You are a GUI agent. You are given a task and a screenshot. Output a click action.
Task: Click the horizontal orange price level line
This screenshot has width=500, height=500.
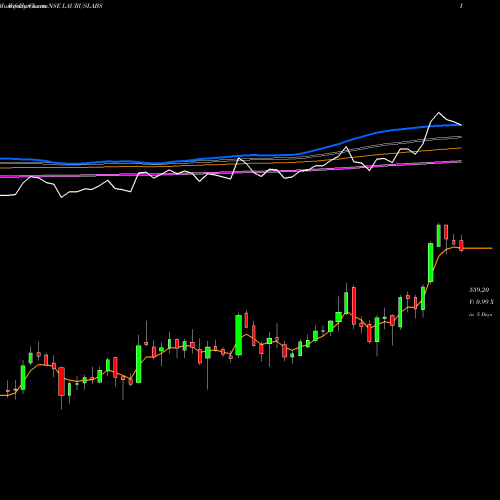477,248
